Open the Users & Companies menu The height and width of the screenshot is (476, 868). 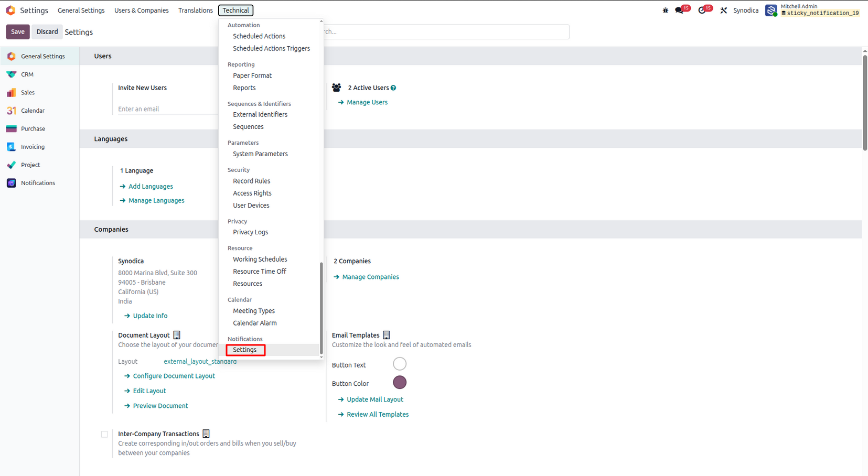tap(142, 10)
